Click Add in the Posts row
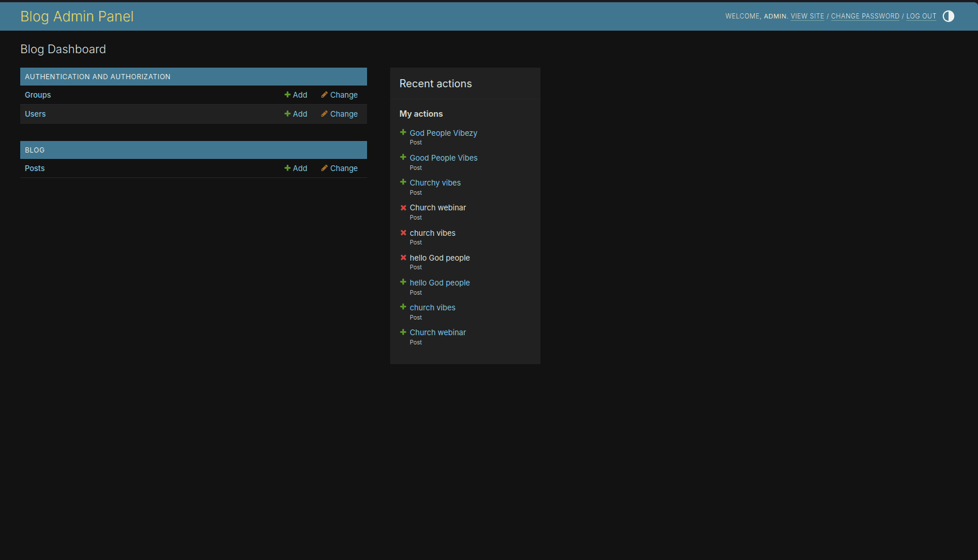Viewport: 978px width, 560px height. point(296,168)
